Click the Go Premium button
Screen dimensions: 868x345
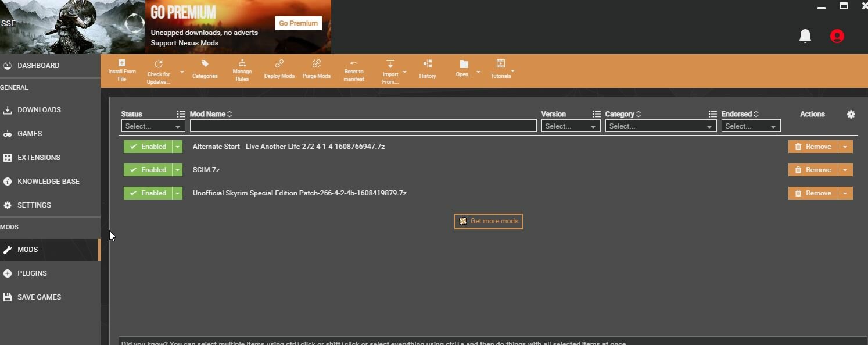[298, 23]
